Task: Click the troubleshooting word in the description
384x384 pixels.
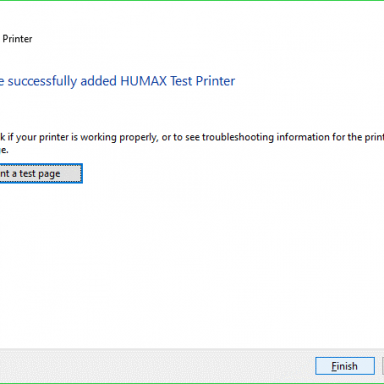Action: (x=238, y=137)
